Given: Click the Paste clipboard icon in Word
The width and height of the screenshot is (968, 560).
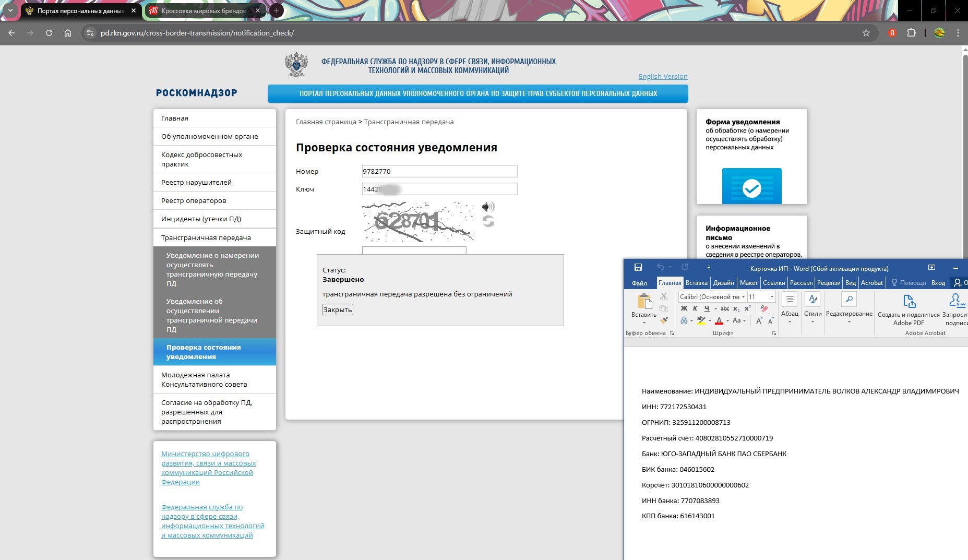Looking at the screenshot, I should point(644,302).
